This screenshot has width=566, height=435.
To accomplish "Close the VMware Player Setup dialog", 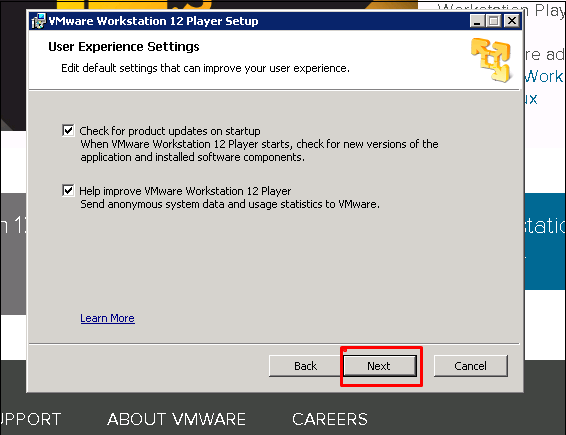I will 512,21.
